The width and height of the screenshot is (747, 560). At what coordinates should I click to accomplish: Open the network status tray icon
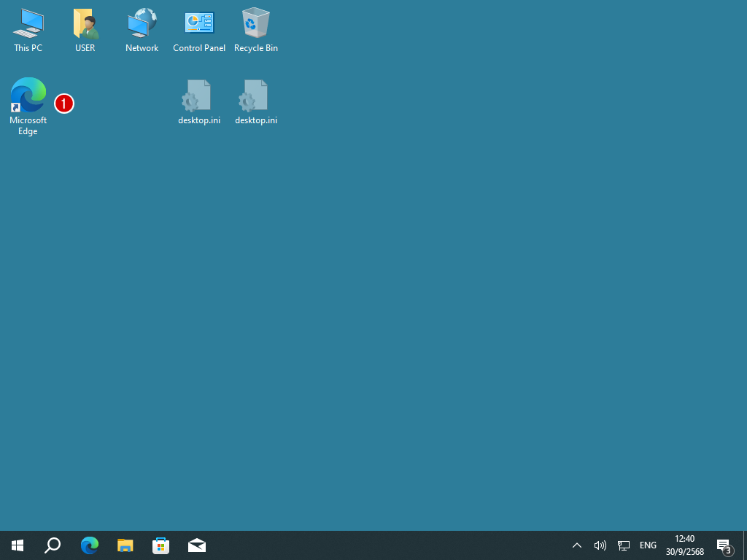624,545
